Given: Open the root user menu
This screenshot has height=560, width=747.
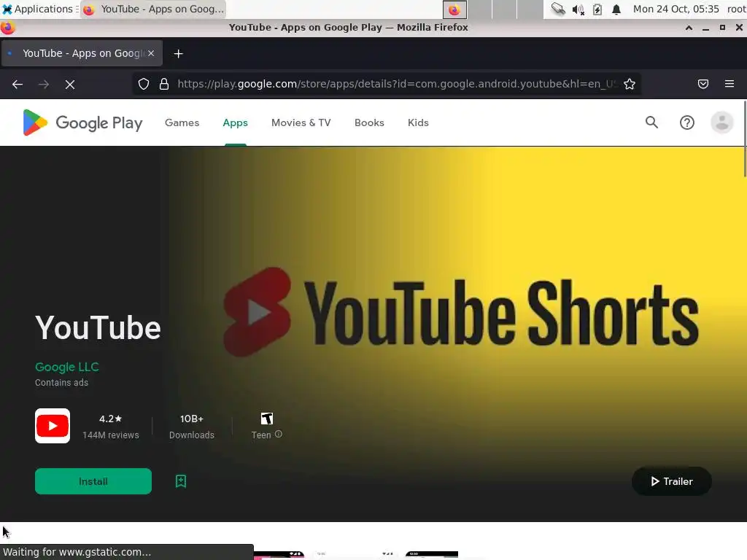Looking at the screenshot, I should click(x=736, y=9).
